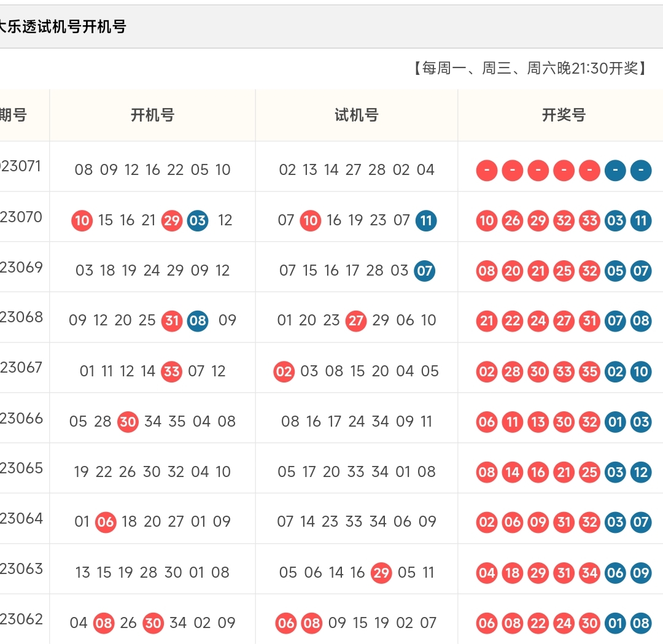Click red ball 30 in 23066 开机号 cell
Viewport: 663px width, 644px height.
[x=128, y=422]
